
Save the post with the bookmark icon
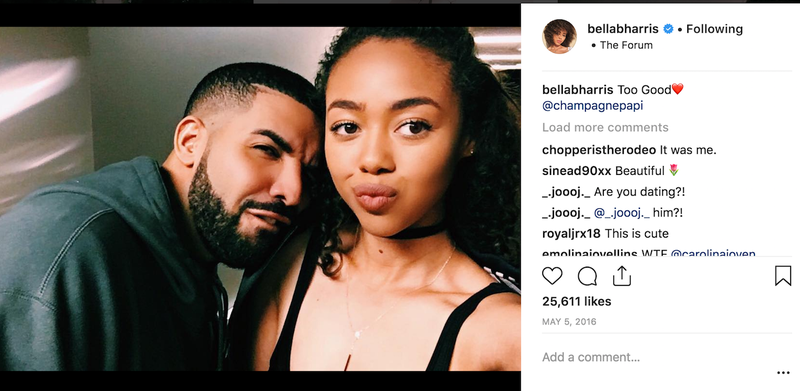783,276
